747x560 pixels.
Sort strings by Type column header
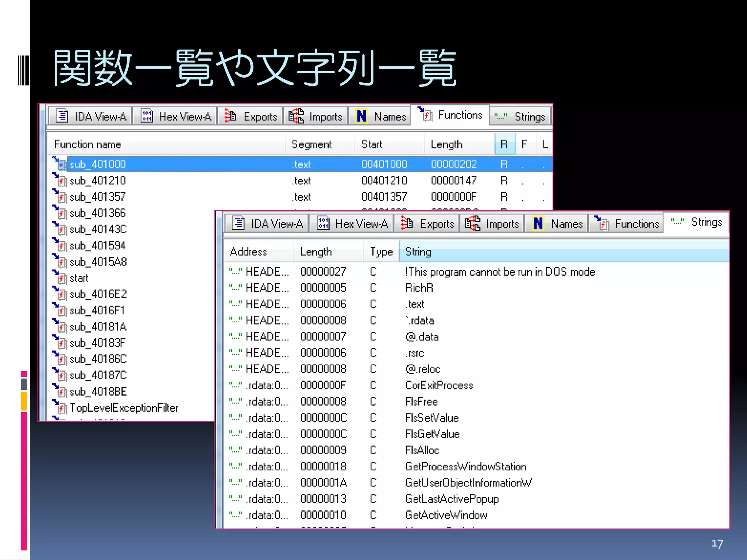coord(381,252)
